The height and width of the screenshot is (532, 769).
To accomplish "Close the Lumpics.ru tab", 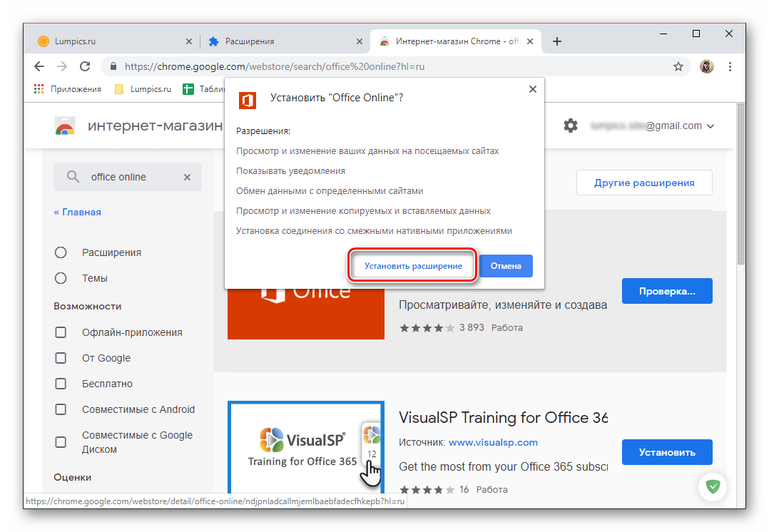I will click(x=189, y=41).
